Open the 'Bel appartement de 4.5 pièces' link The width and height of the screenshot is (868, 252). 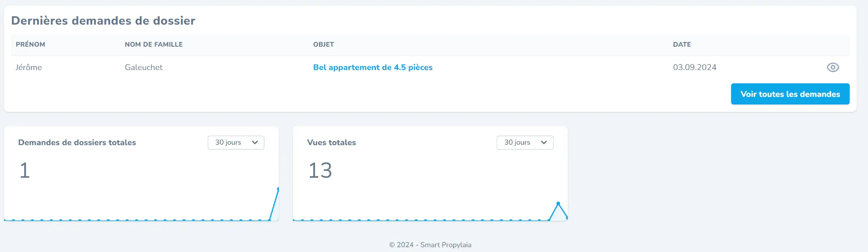[373, 67]
